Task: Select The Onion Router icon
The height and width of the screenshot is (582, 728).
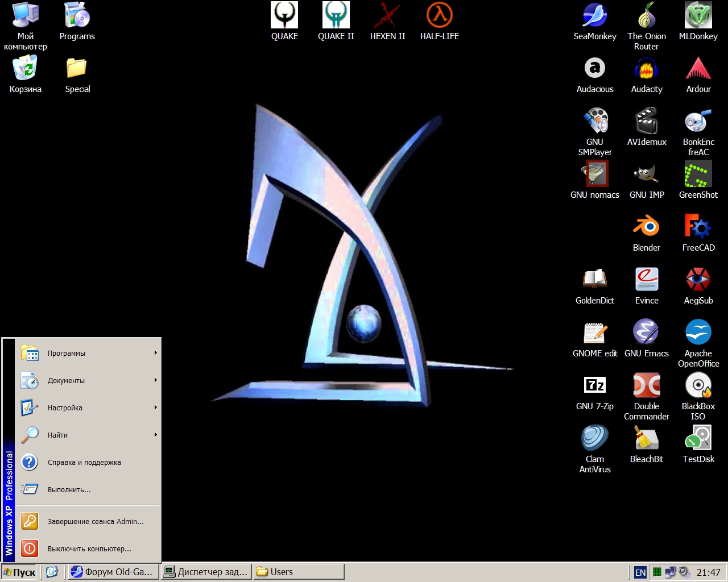Action: click(646, 16)
